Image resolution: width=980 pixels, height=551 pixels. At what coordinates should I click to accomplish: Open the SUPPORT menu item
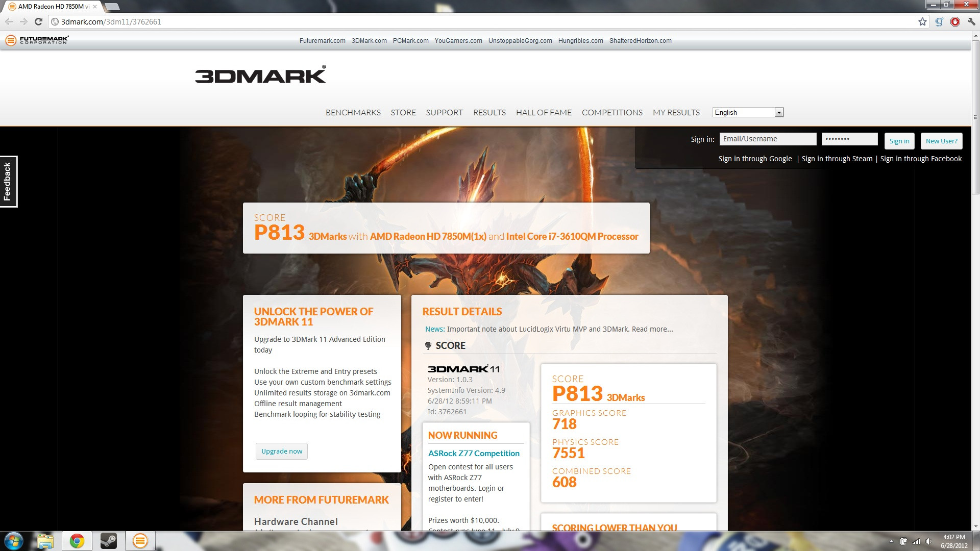445,112
